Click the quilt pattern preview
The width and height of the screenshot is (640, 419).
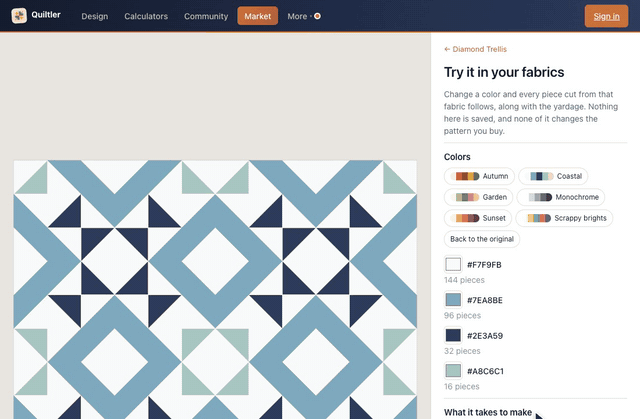[215, 290]
